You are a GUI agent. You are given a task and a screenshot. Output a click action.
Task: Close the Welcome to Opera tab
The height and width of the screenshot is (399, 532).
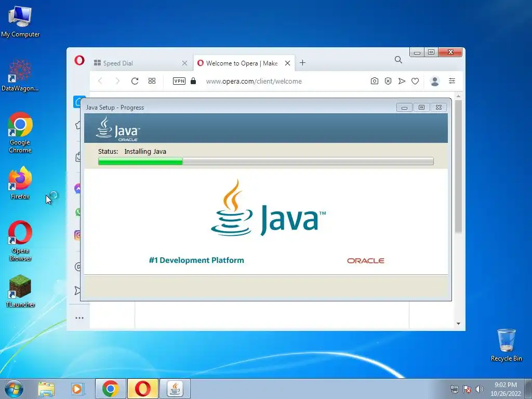point(287,63)
